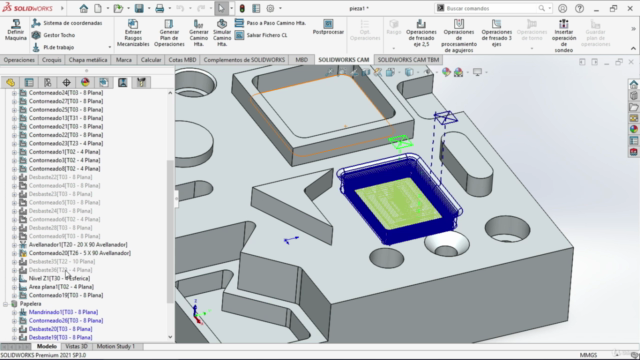Click the MMGS units status entry
Viewport: 640px width, 360px height.
pyautogui.click(x=588, y=355)
